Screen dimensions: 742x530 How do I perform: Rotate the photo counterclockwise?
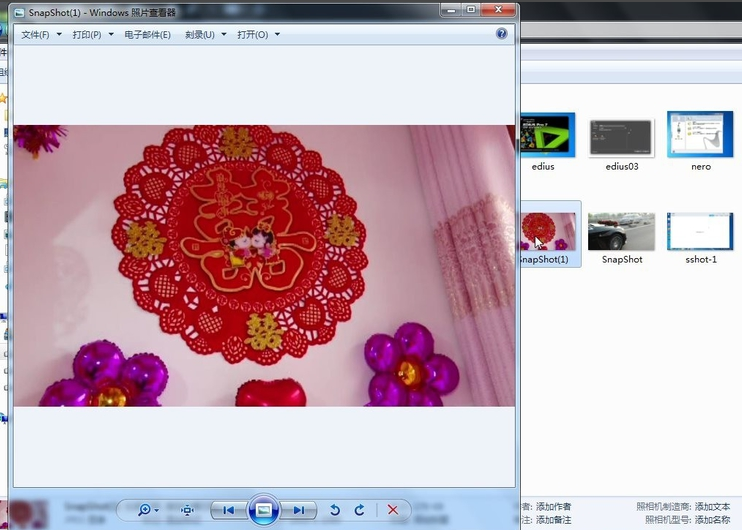[335, 510]
